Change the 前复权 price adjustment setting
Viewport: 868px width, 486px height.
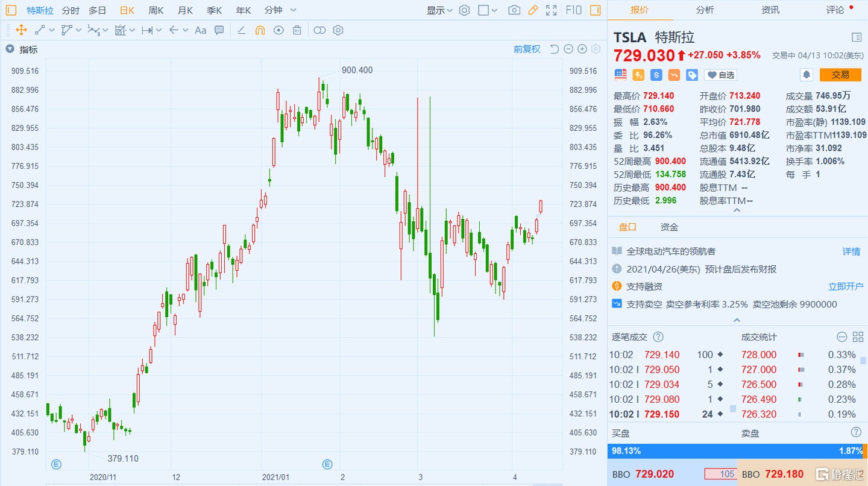coord(527,49)
